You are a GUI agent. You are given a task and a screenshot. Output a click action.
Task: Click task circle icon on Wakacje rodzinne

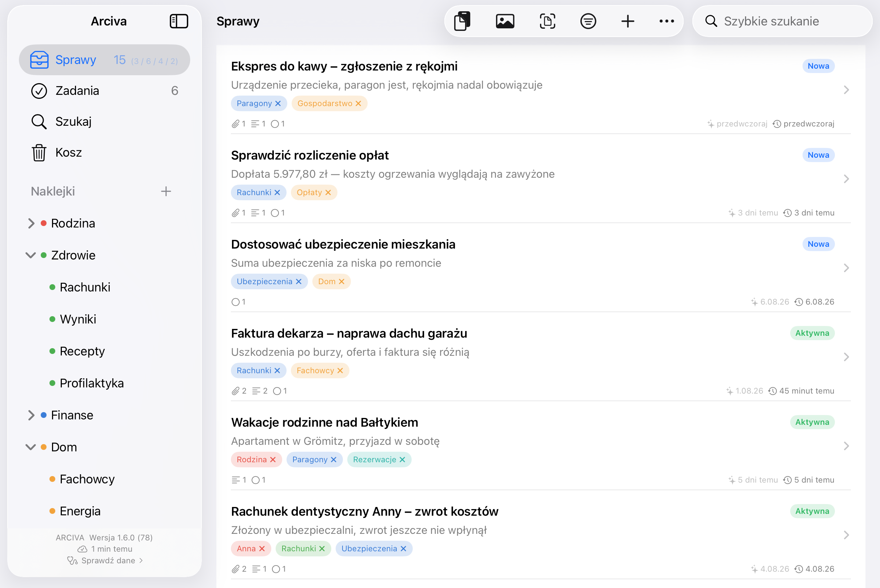256,480
